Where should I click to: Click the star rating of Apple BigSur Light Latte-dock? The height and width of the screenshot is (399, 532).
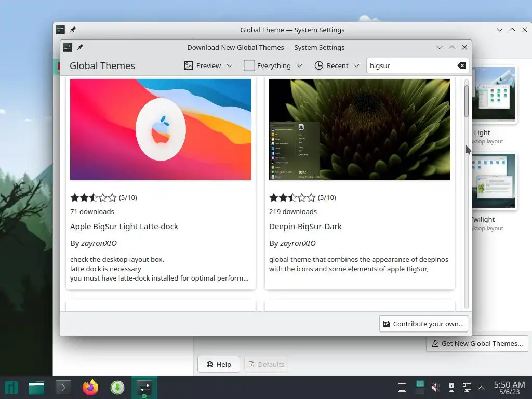click(94, 197)
